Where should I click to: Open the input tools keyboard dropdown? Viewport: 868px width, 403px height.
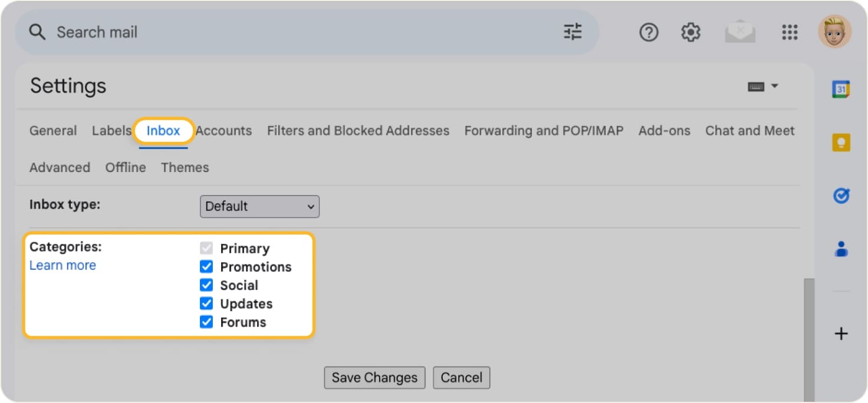[763, 87]
